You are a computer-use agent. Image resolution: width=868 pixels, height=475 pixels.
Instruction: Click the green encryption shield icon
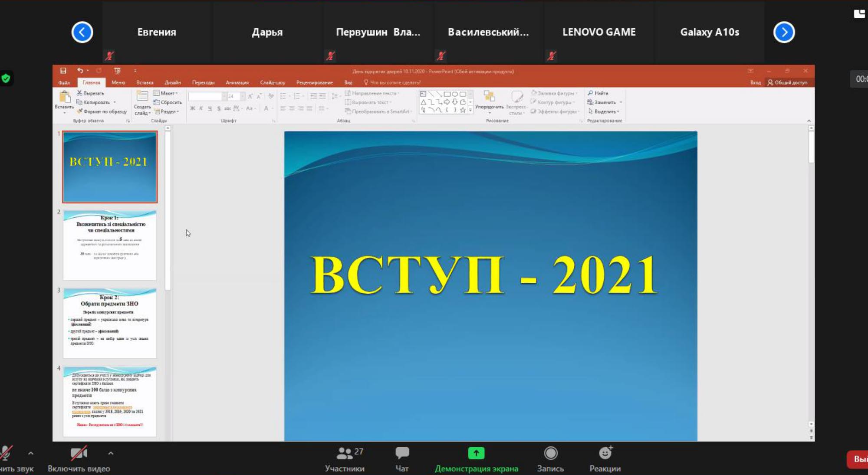click(6, 79)
